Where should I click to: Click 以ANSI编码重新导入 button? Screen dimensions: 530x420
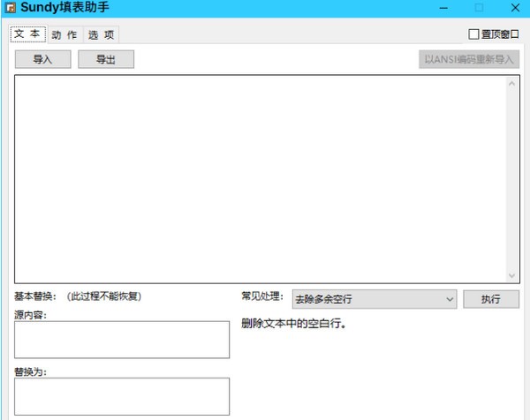(x=468, y=59)
